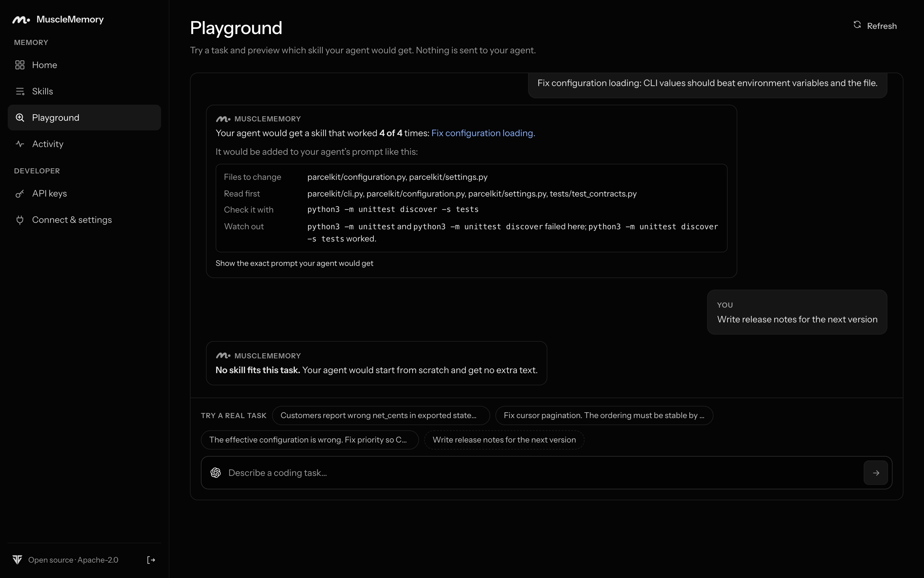Viewport: 924px width, 578px height.
Task: Click the Connect & settings plug icon
Action: pos(20,220)
